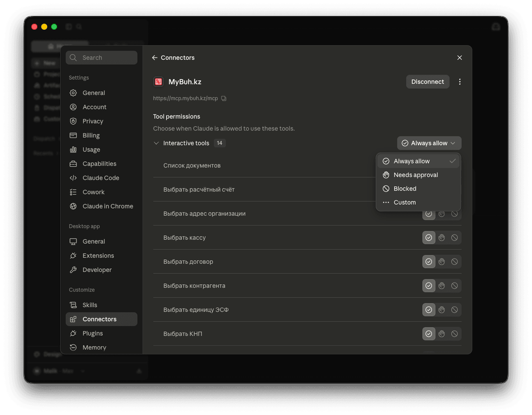Block the Выбрать единицу ЭСФ tool
532x415 pixels.
pos(455,310)
